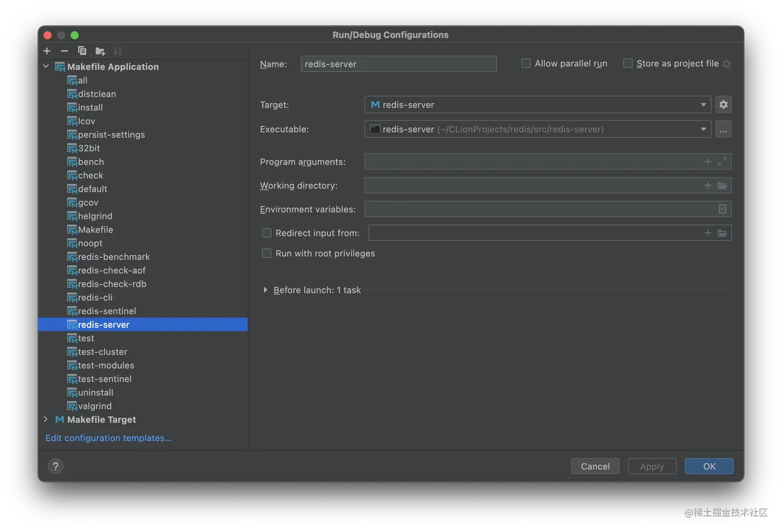
Task: Browse folder for Working directory
Action: point(722,186)
